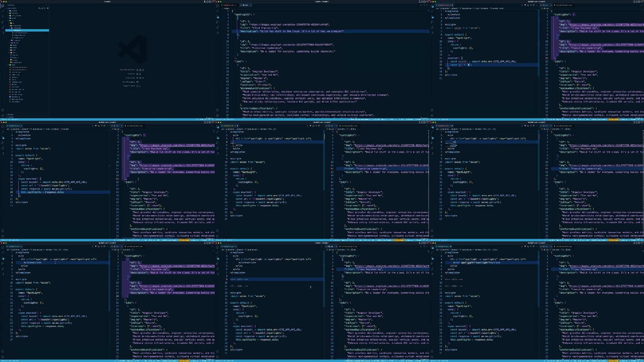Select the highlighted JobSearch folder in Explorer

pos(27,30)
